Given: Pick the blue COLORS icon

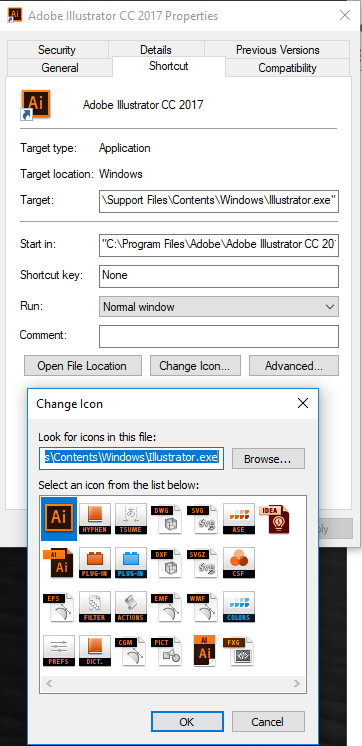Looking at the screenshot, I should click(x=239, y=607).
